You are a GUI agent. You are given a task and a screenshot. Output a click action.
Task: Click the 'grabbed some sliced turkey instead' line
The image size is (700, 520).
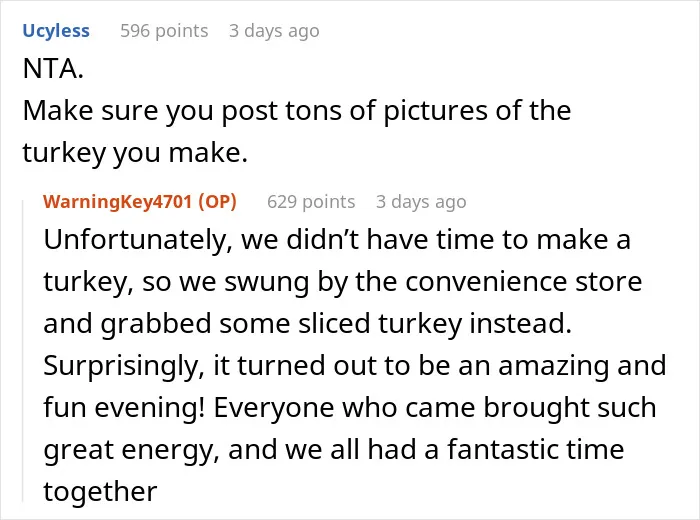click(x=308, y=324)
